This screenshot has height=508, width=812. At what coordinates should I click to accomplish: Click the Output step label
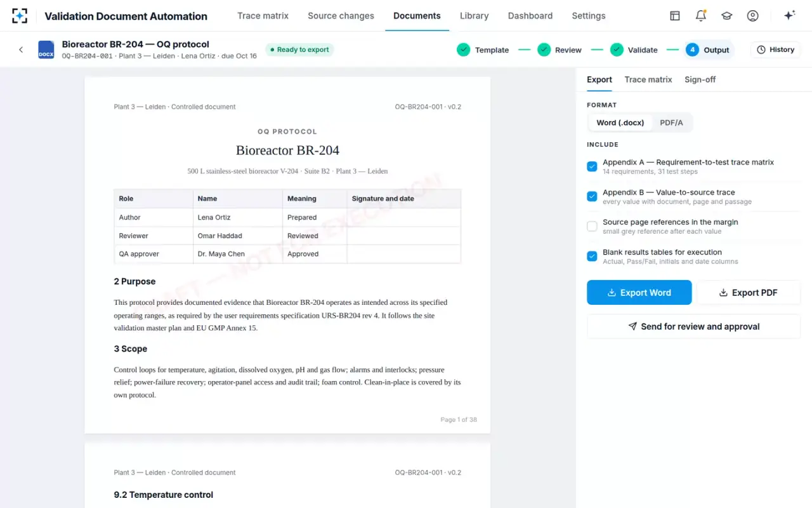716,50
